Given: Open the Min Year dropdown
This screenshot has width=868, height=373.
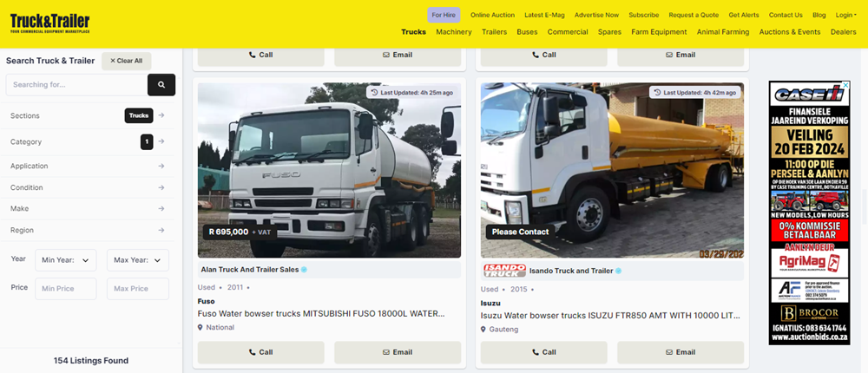Looking at the screenshot, I should [x=65, y=260].
